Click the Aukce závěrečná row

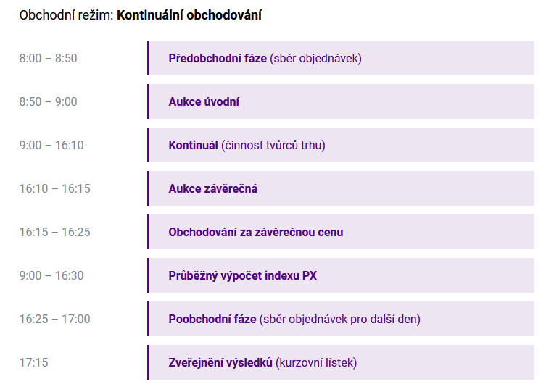click(341, 188)
